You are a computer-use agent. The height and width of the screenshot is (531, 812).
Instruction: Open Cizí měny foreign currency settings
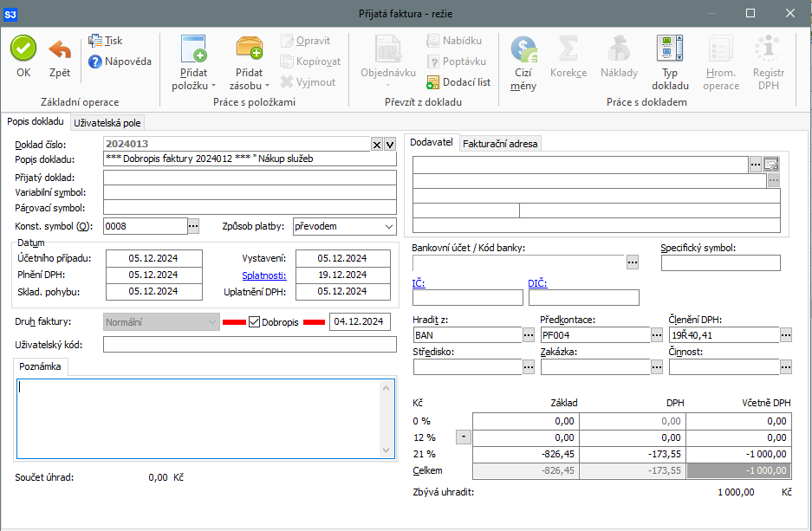[x=523, y=62]
